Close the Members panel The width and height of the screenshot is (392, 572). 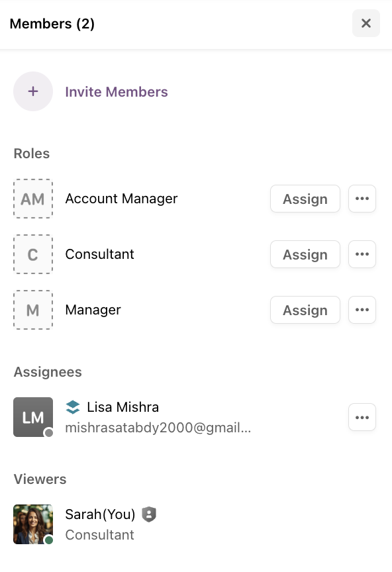point(366,23)
